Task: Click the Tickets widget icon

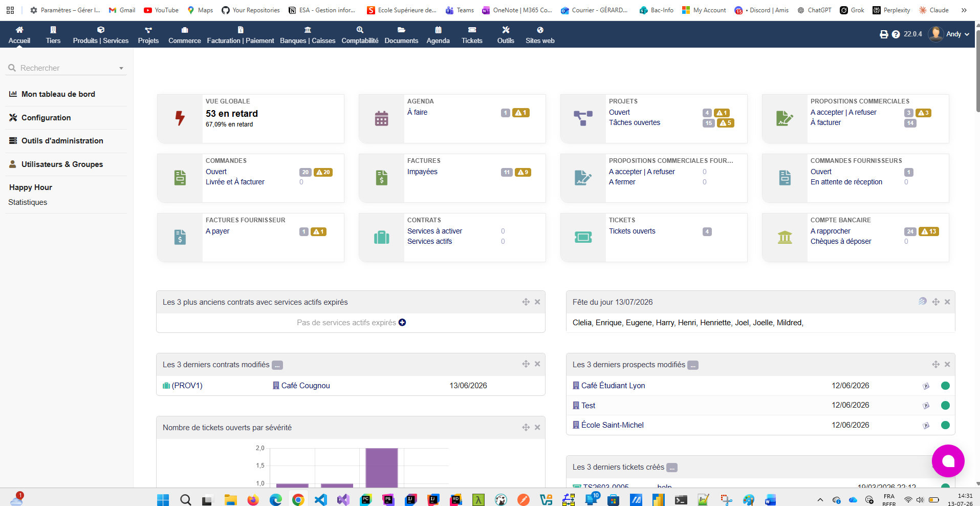Action: coord(583,237)
